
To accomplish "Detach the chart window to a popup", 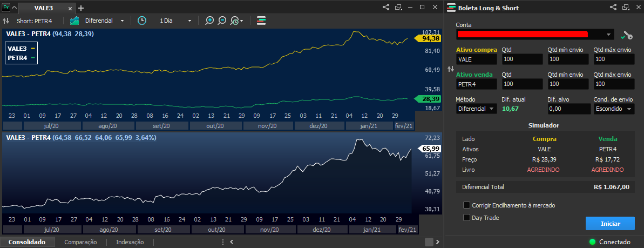I will coord(398,7).
